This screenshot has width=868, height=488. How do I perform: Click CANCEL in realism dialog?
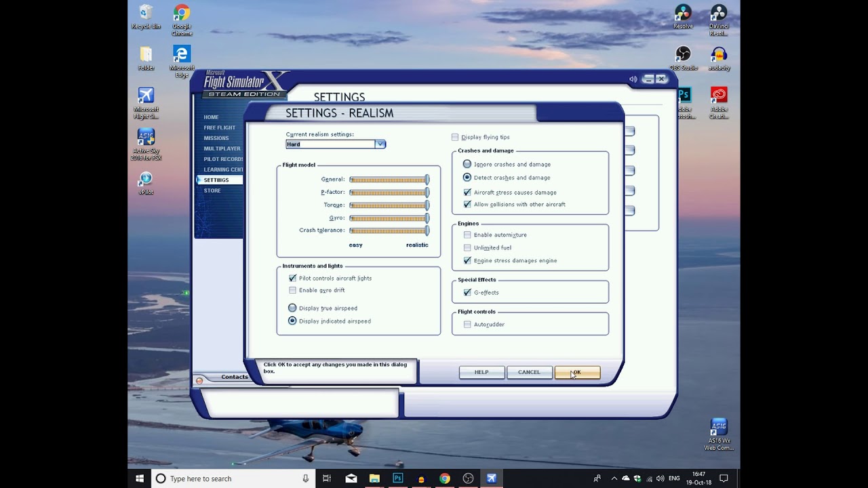click(529, 372)
